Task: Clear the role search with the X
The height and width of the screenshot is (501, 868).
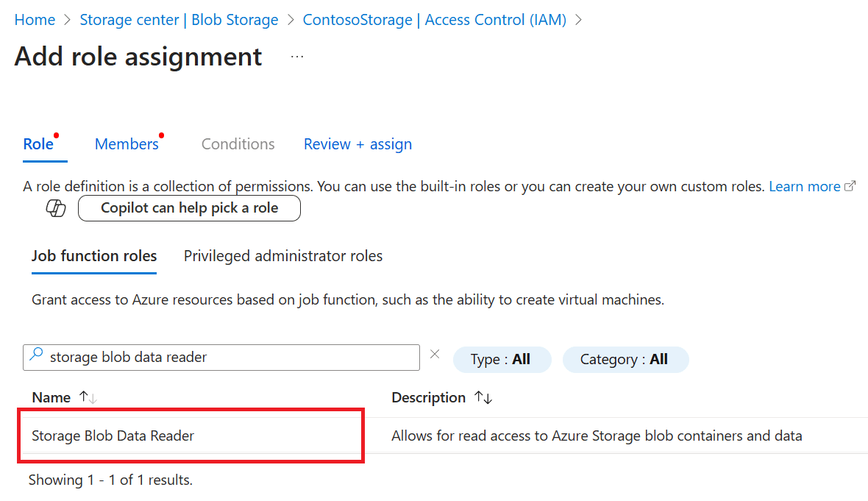Action: (x=435, y=355)
